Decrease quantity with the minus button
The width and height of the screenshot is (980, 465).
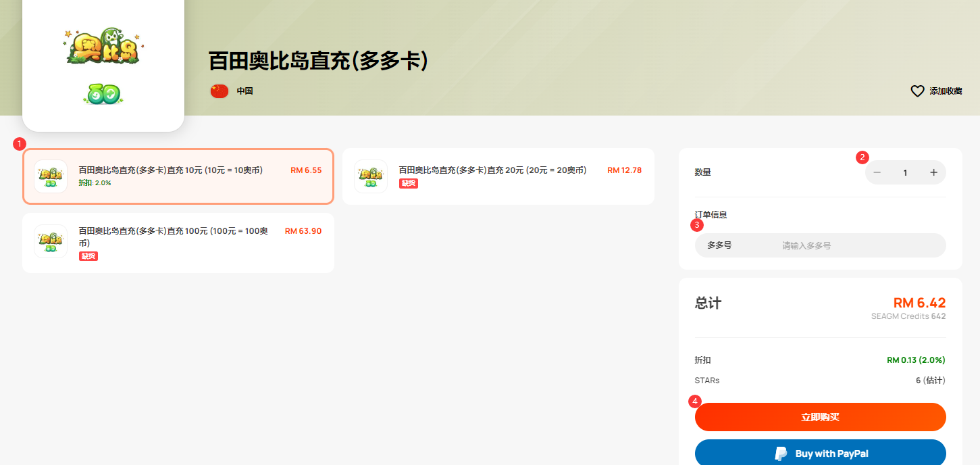(877, 172)
